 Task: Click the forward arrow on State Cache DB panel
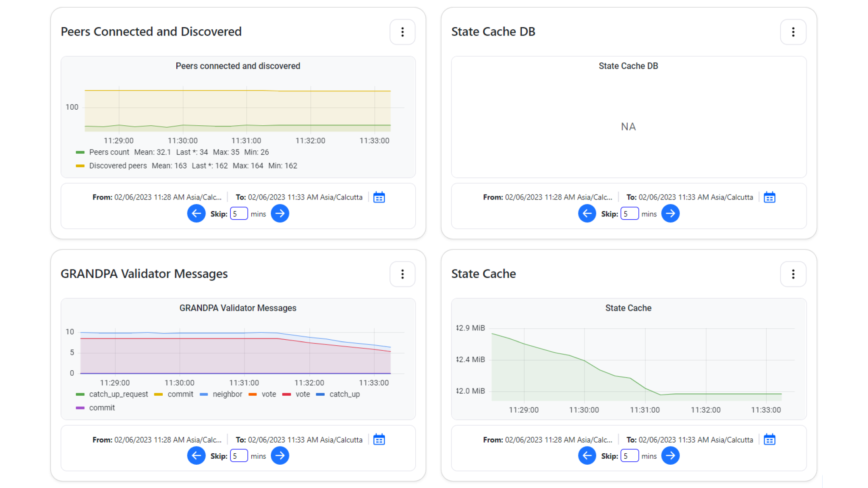coord(670,213)
